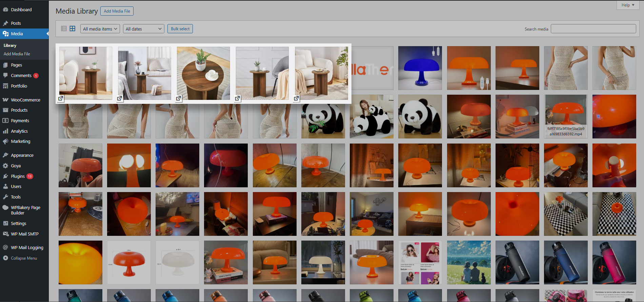The image size is (644, 302).
Task: Open the WPBakery Page Builder icon
Action: 5,208
